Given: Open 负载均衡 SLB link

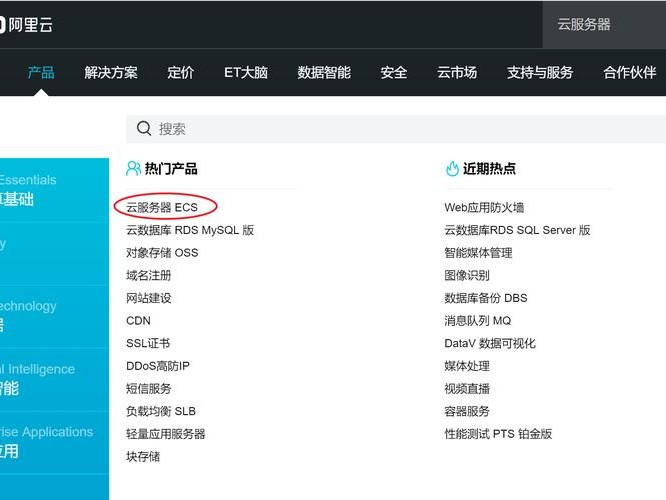Looking at the screenshot, I should pyautogui.click(x=161, y=411).
